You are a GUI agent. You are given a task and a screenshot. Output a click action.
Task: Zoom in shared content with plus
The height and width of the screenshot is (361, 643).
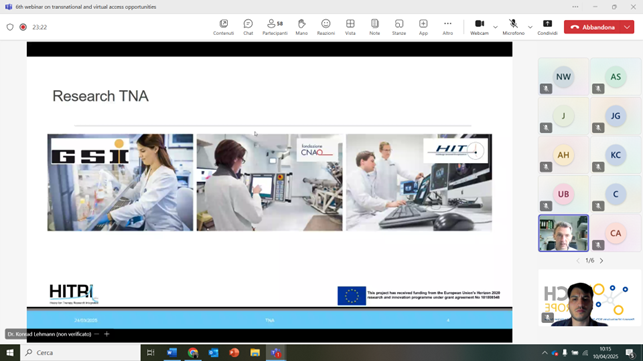click(107, 334)
